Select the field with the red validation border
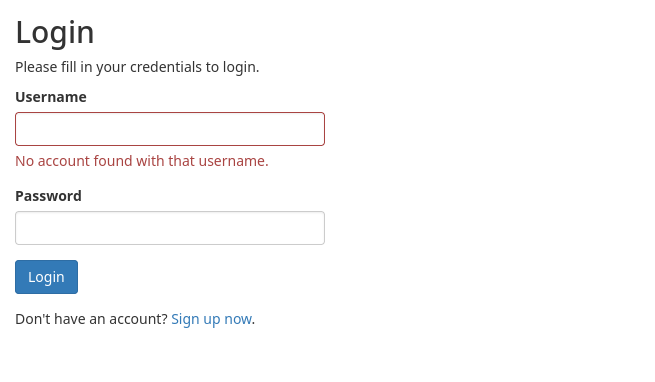Image resolution: width=655 pixels, height=382 pixels. [x=170, y=129]
